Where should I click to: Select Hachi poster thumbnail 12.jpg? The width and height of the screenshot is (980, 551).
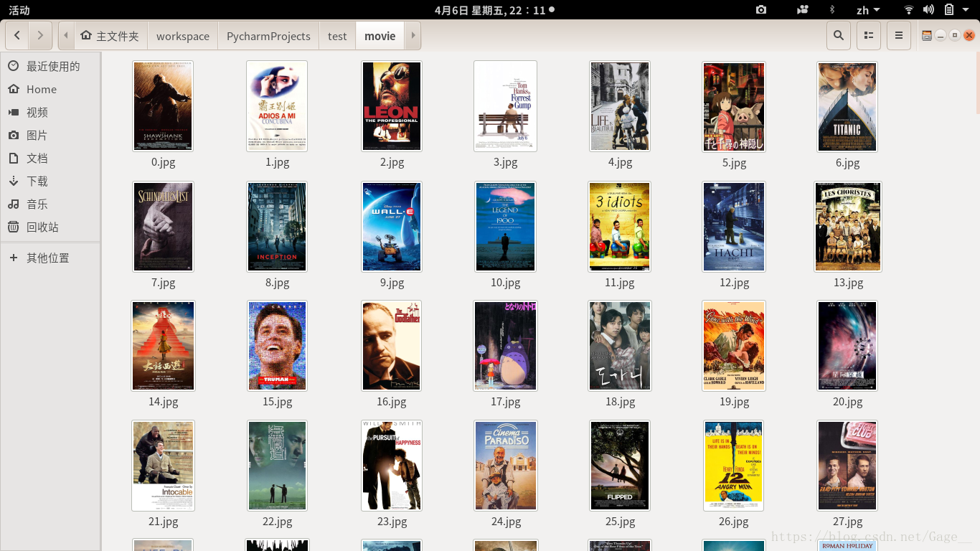(734, 227)
